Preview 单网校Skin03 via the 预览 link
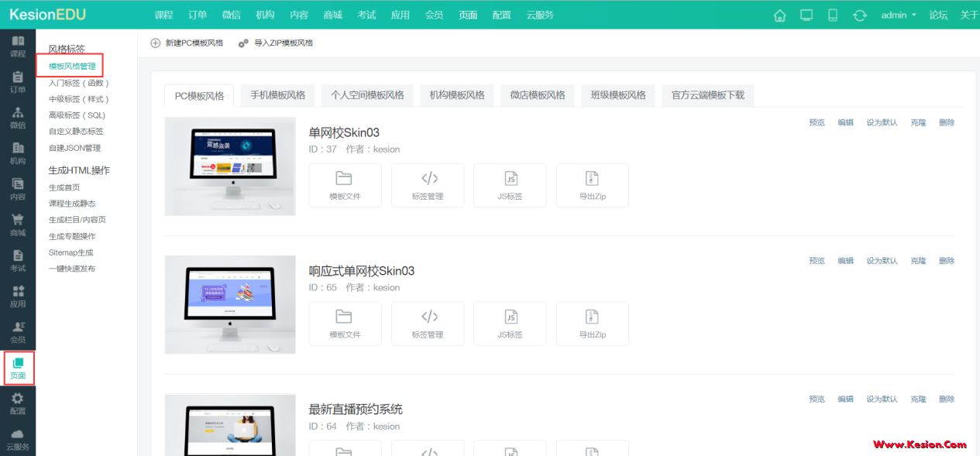This screenshot has width=980, height=456. (x=817, y=122)
